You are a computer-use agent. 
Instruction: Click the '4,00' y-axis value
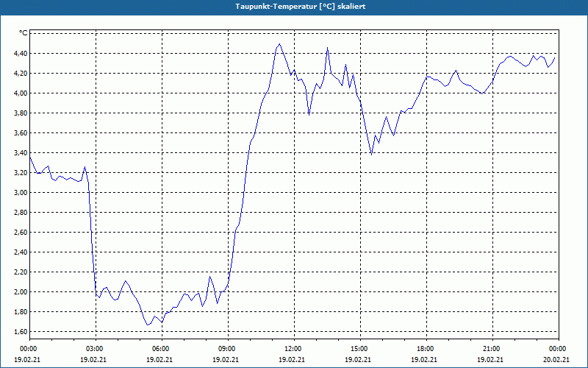(x=21, y=93)
